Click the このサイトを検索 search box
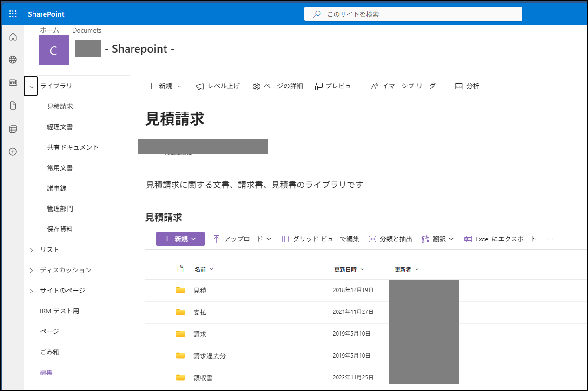The image size is (588, 391). [x=413, y=14]
